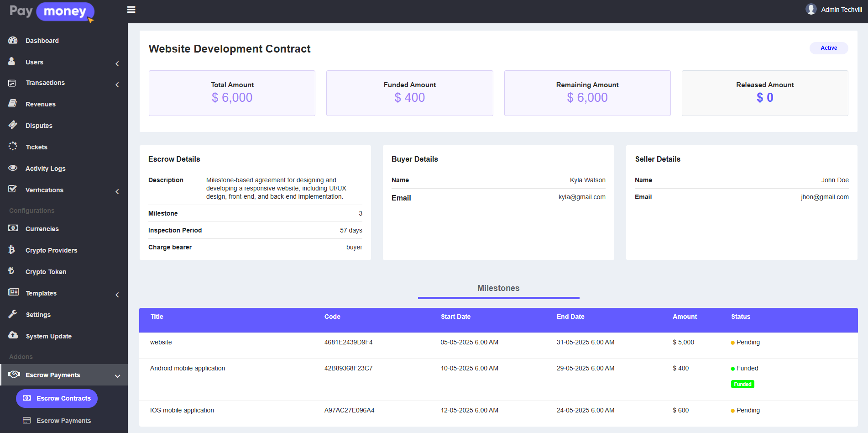The image size is (868, 433).
Task: Collapse the Escrow Payments addon menu
Action: [x=117, y=376]
